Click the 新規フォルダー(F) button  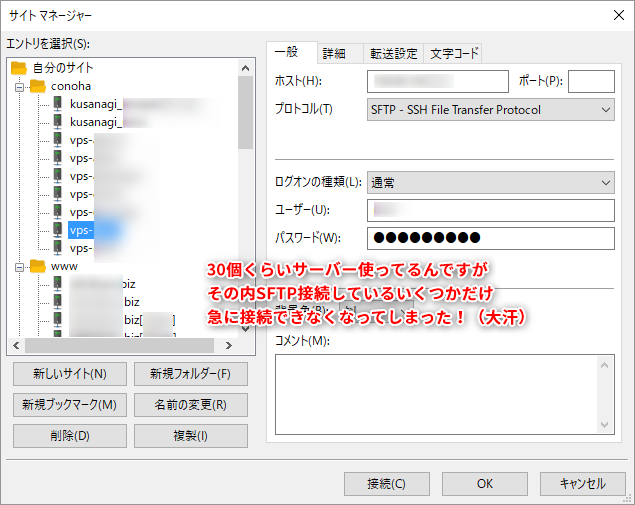[191, 374]
